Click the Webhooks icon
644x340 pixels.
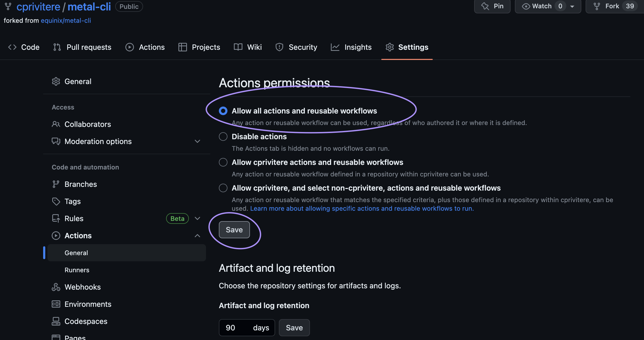(56, 287)
